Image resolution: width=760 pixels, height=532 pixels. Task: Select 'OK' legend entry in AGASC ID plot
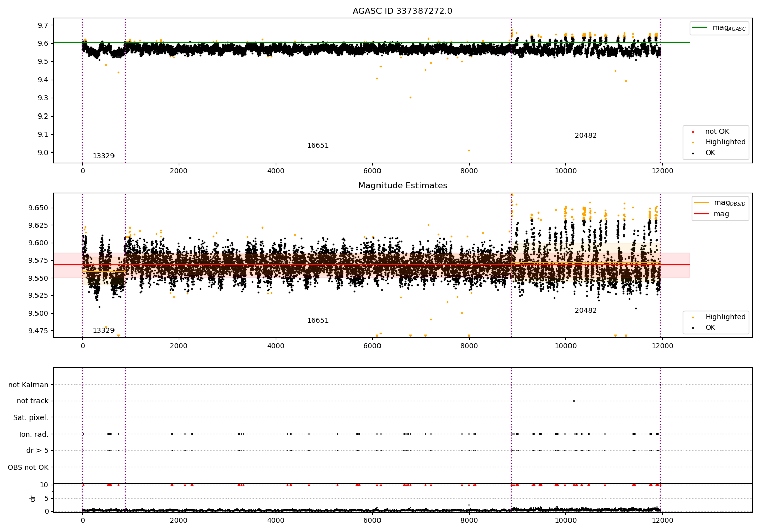coord(710,153)
